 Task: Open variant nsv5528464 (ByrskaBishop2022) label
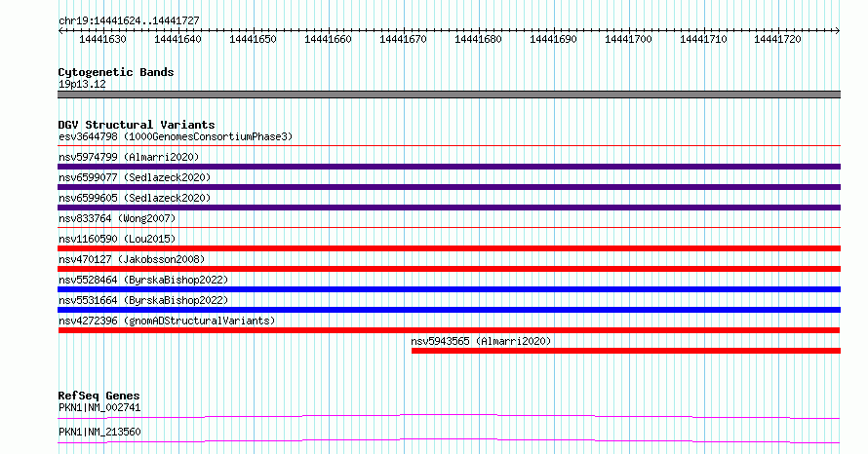pyautogui.click(x=143, y=280)
